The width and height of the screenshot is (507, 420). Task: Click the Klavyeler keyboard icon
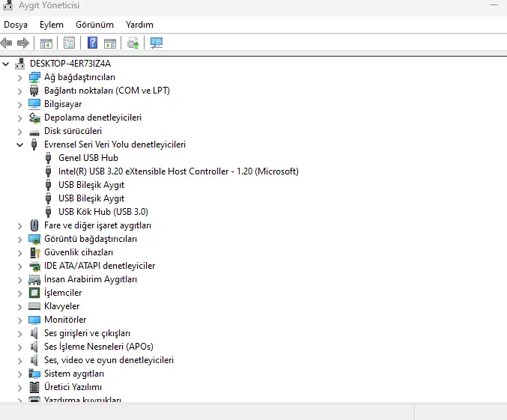point(34,306)
